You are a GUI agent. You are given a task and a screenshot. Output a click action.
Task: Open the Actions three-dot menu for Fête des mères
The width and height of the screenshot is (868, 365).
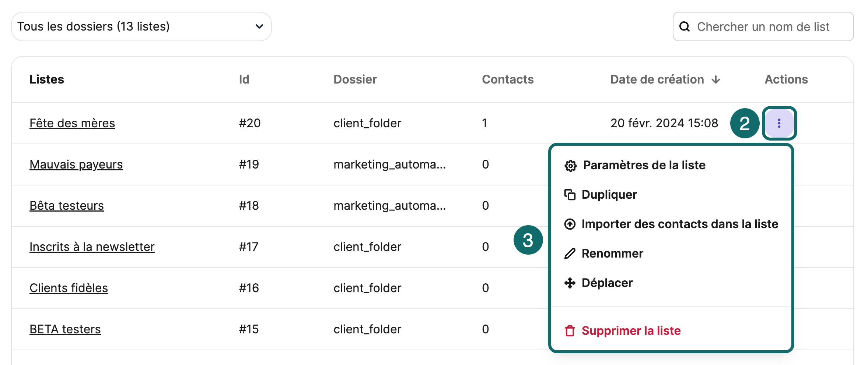coord(779,123)
